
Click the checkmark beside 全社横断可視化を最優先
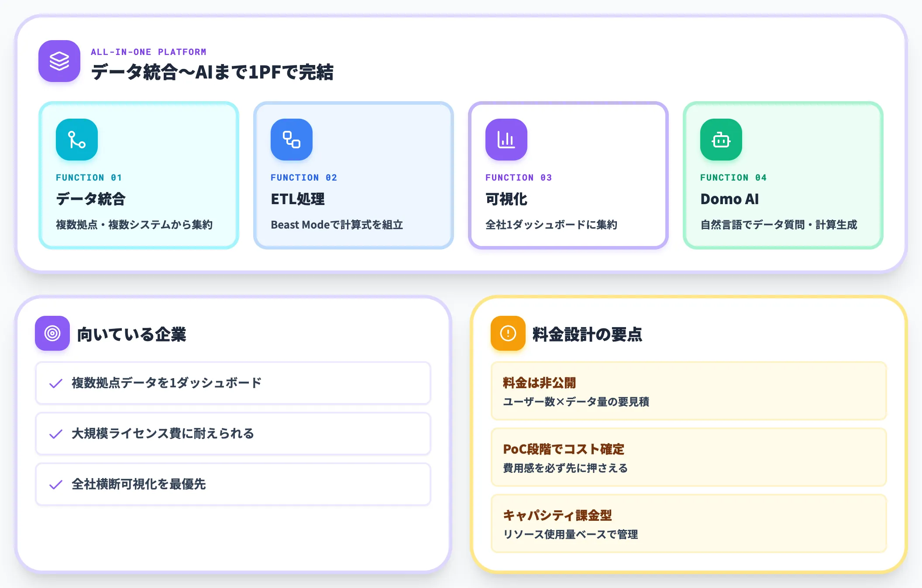point(56,485)
